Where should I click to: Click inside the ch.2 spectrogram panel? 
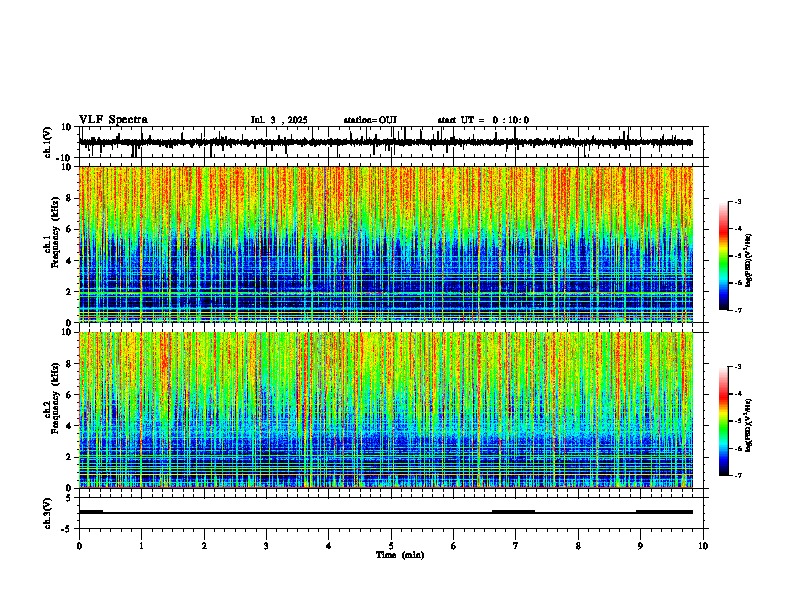[x=386, y=410]
